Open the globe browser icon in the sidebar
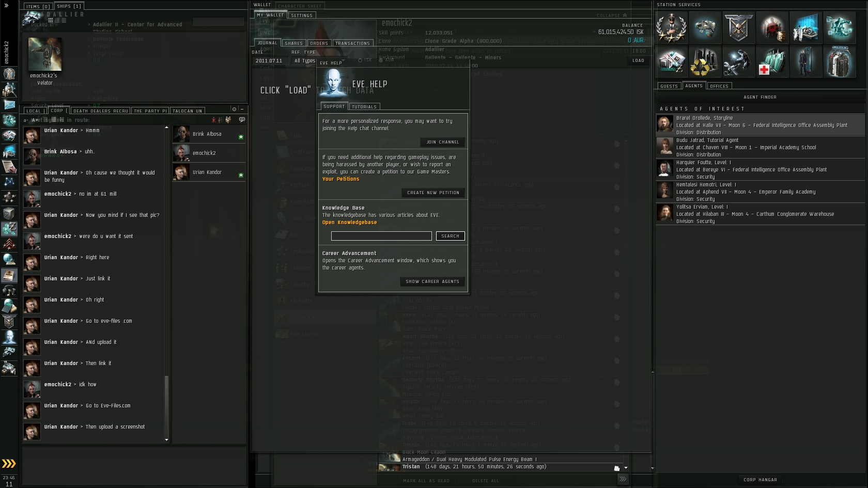This screenshot has width=868, height=488. 9,260
